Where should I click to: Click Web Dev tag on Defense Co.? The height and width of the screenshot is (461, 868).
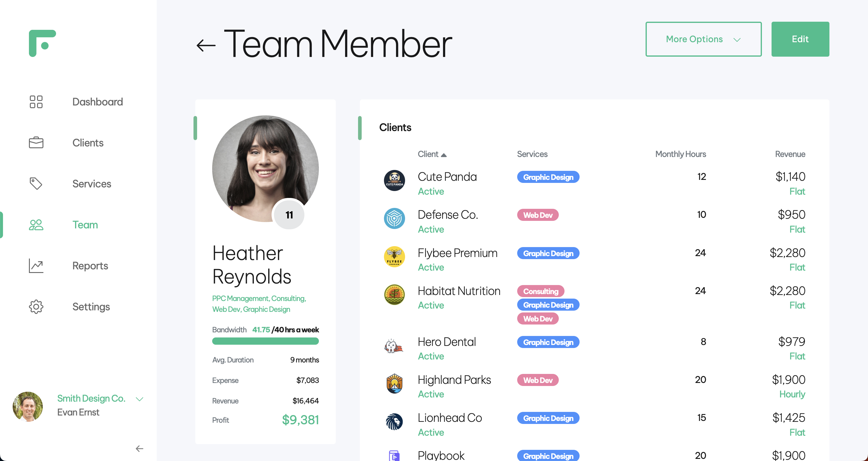click(x=537, y=215)
